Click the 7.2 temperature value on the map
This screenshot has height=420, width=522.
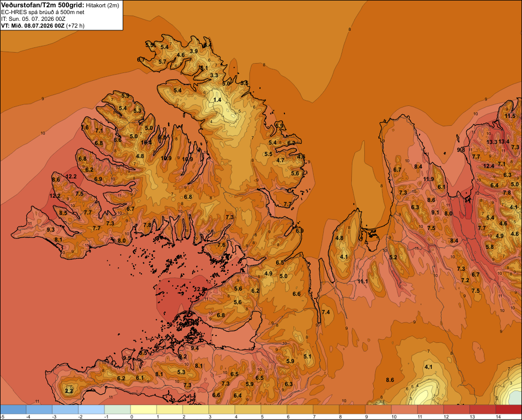[x=465, y=280]
